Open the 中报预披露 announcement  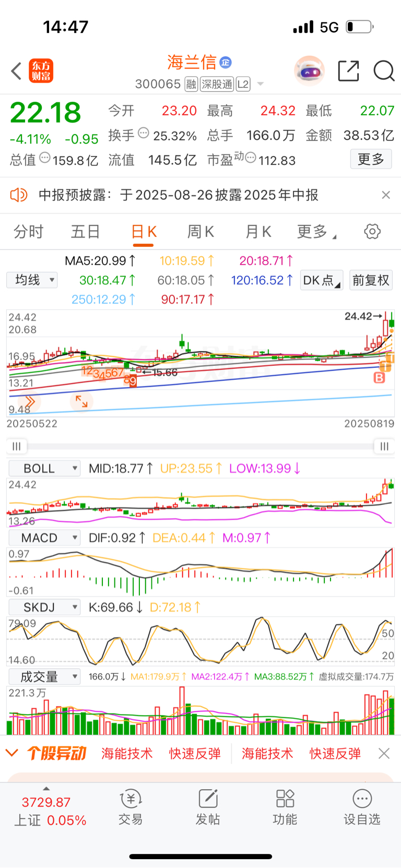179,195
